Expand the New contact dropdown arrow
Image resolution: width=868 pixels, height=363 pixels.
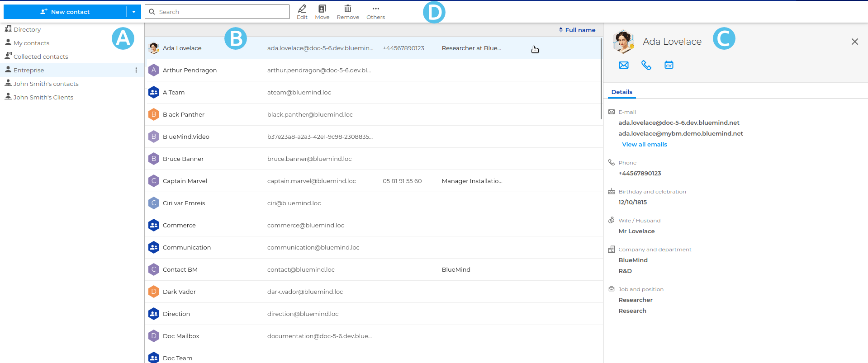point(134,12)
